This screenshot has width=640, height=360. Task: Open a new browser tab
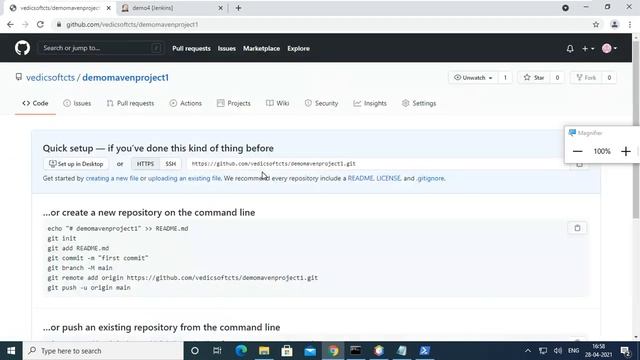tap(238, 8)
